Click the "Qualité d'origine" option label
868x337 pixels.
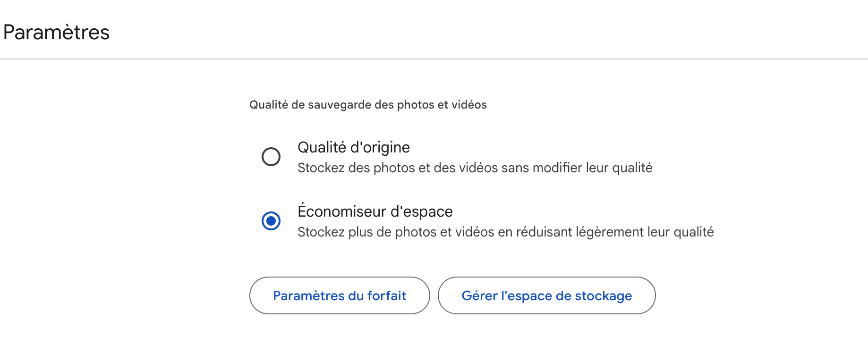pos(354,147)
